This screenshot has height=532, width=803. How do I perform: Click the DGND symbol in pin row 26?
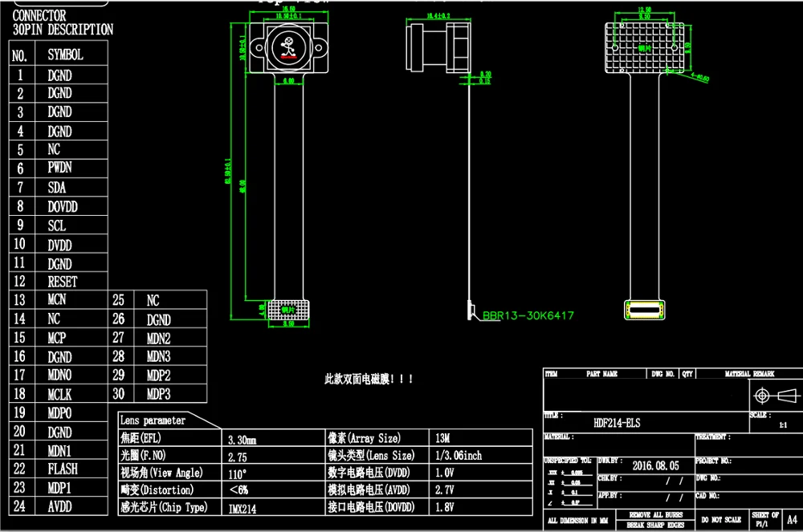point(159,320)
